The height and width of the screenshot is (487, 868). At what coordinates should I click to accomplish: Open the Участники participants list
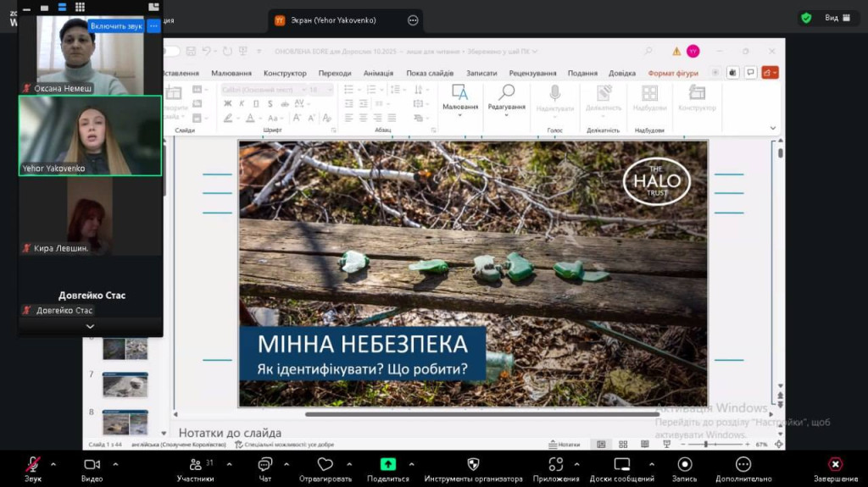click(196, 465)
